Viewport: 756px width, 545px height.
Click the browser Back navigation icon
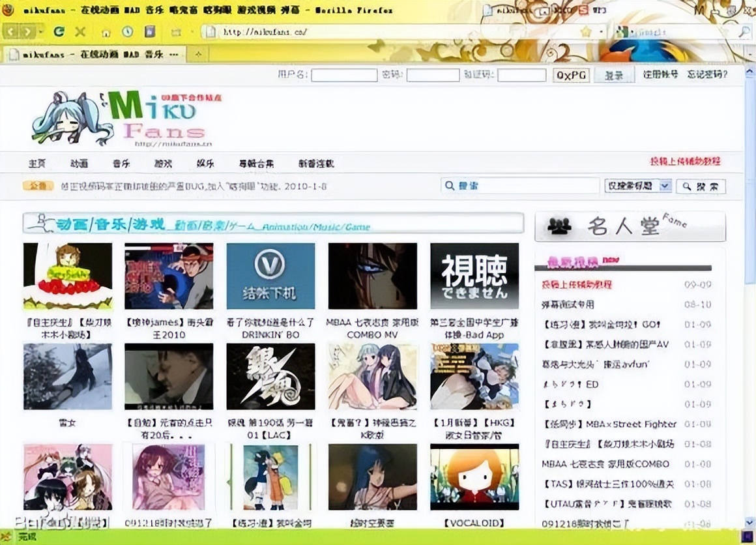[x=11, y=31]
